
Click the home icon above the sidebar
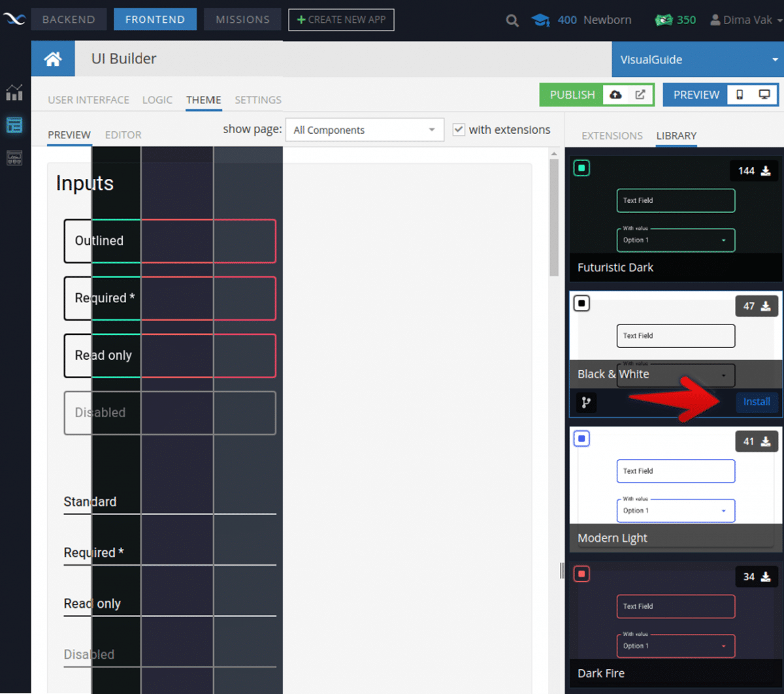point(52,58)
